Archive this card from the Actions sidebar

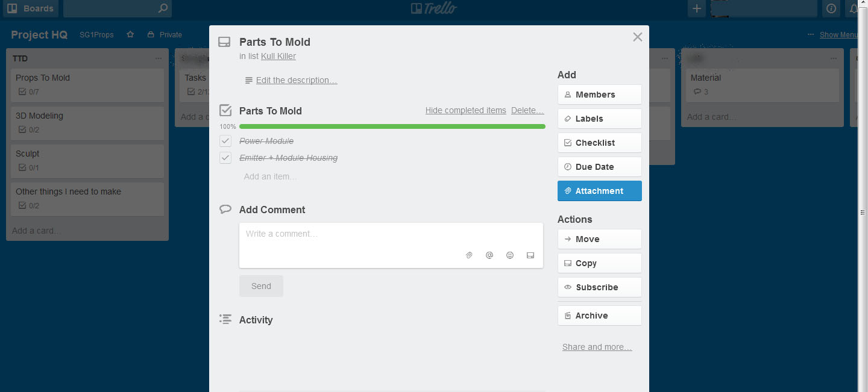(599, 315)
